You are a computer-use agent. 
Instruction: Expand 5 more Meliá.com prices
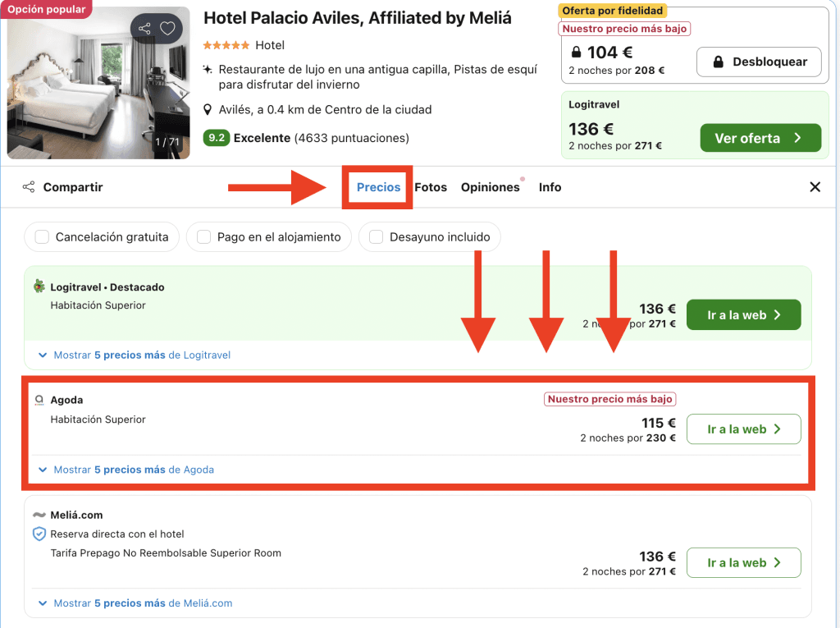(x=143, y=603)
